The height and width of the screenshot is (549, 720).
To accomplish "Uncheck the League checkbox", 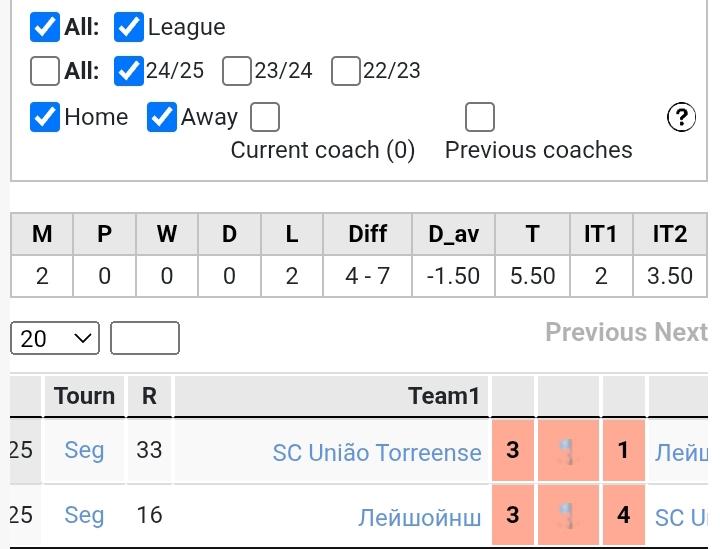I will [x=129, y=27].
